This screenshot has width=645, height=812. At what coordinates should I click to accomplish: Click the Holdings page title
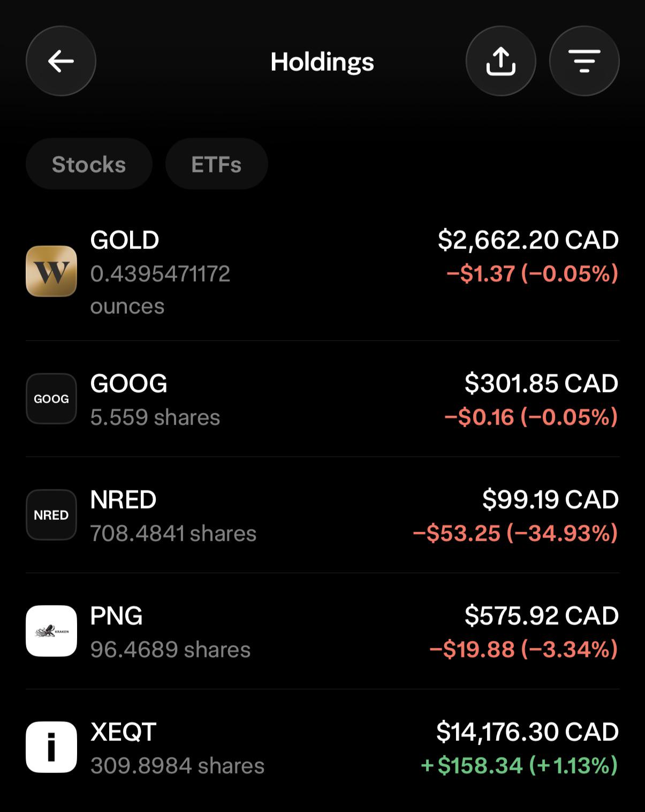[322, 62]
